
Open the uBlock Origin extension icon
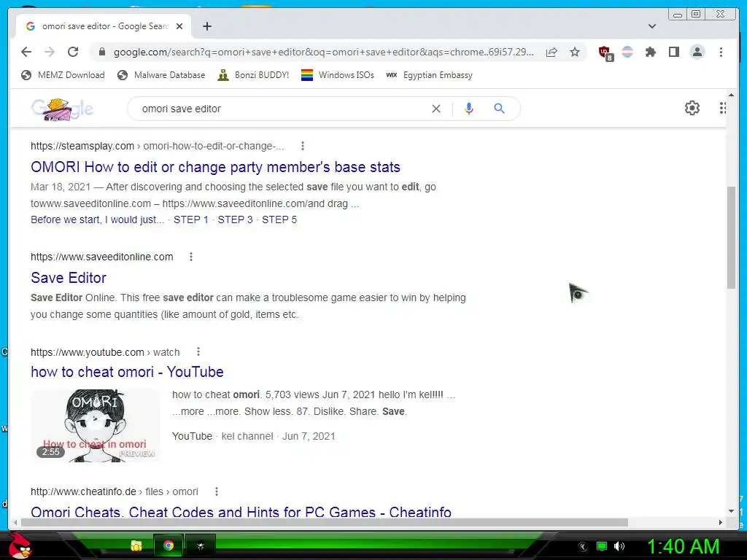point(605,52)
